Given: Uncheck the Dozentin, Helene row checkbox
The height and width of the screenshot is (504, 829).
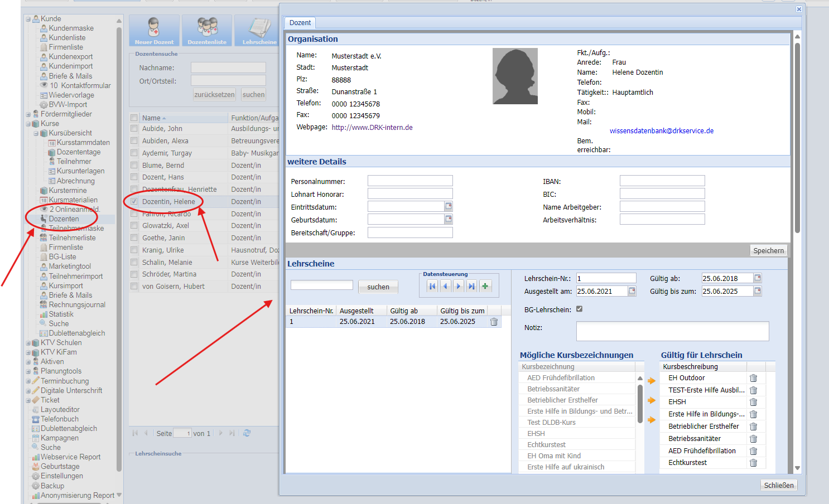Looking at the screenshot, I should pyautogui.click(x=134, y=201).
